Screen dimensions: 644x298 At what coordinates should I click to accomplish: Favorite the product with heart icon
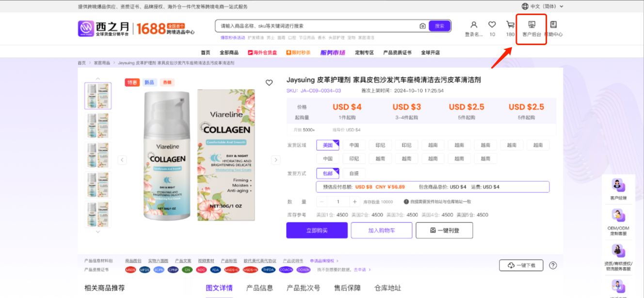click(x=269, y=83)
